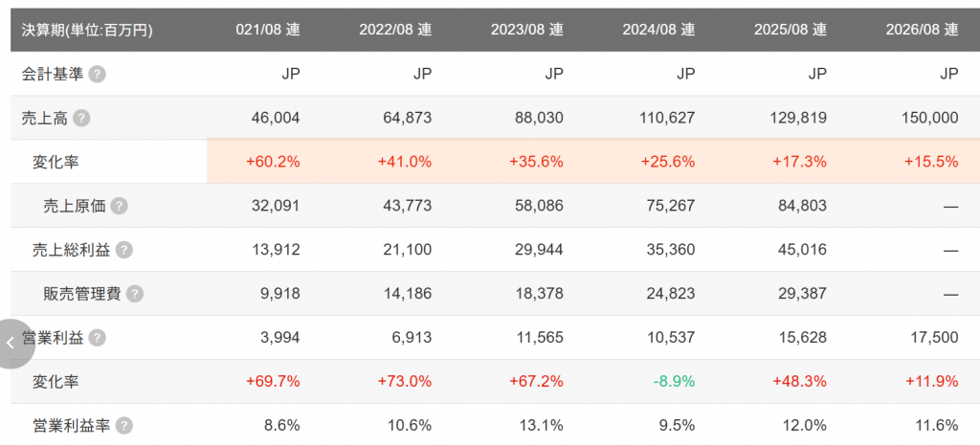Select the 2026/08 連 column header
The height and width of the screenshot is (445, 980).
click(922, 30)
